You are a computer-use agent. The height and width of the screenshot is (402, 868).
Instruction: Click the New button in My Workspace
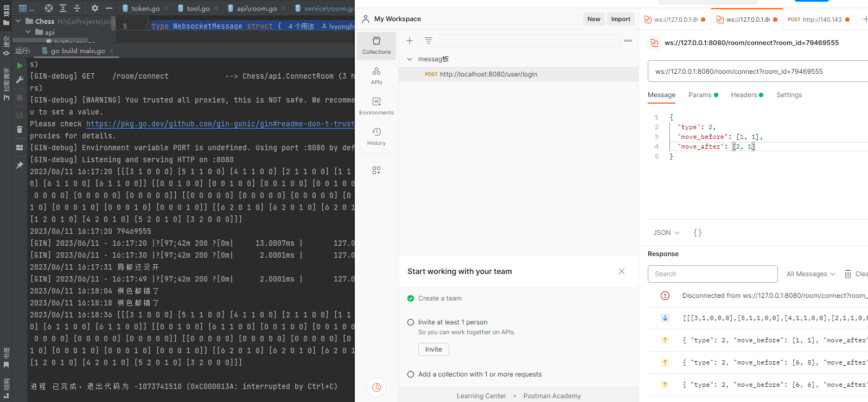[593, 19]
